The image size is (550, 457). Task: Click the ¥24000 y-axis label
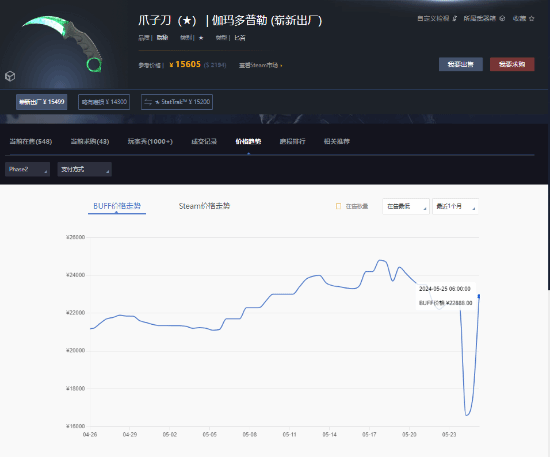pos(75,275)
